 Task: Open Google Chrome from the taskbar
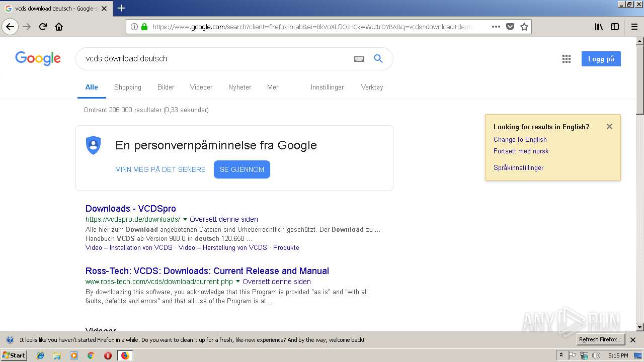[91, 355]
